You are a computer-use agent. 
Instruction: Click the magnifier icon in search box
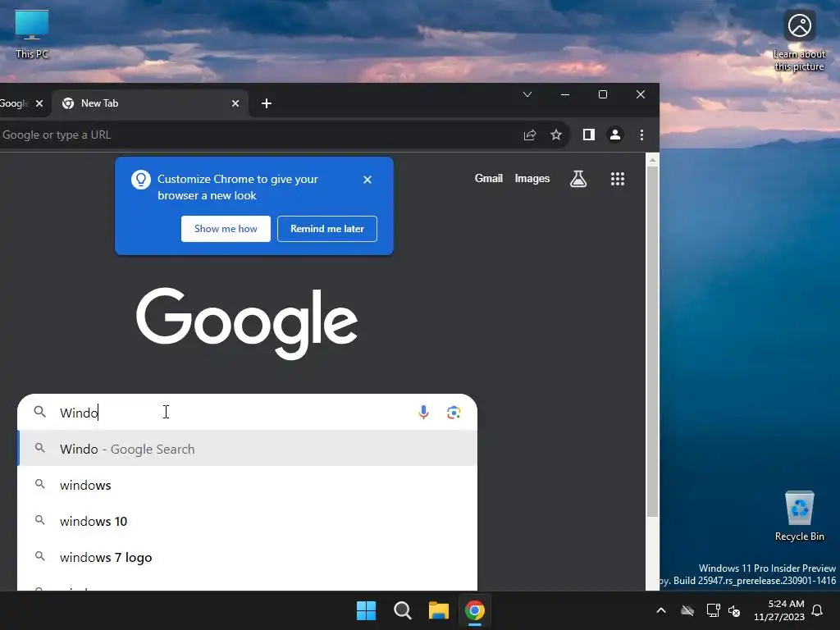[39, 412]
